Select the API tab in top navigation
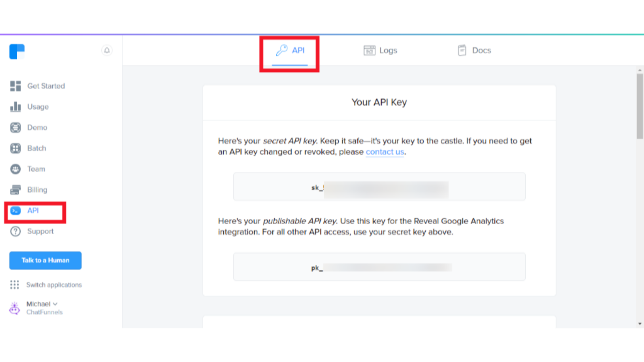 pos(289,50)
